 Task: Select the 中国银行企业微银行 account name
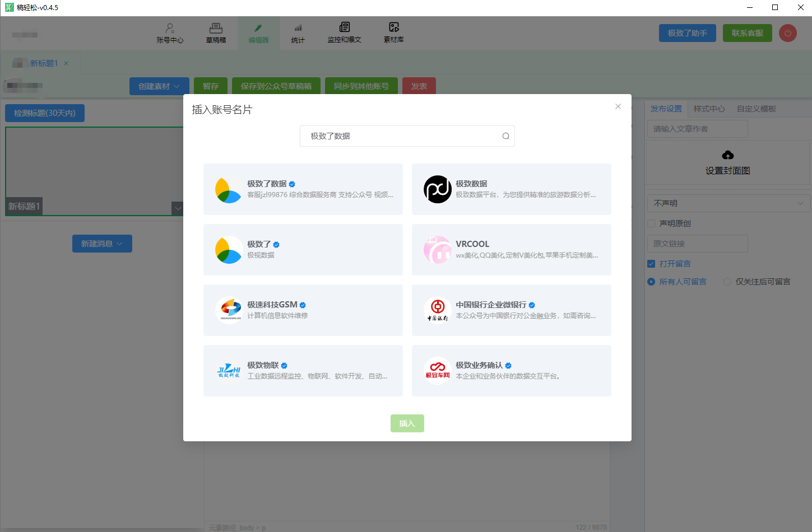[x=491, y=305]
